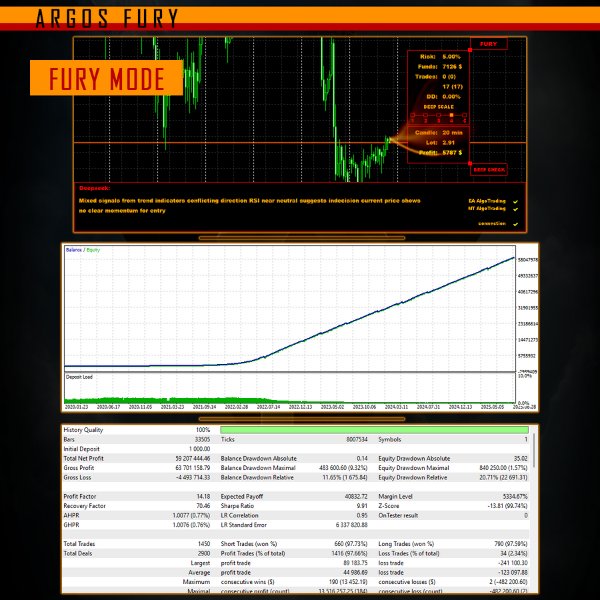Click the DEEP CHECK button

489,170
